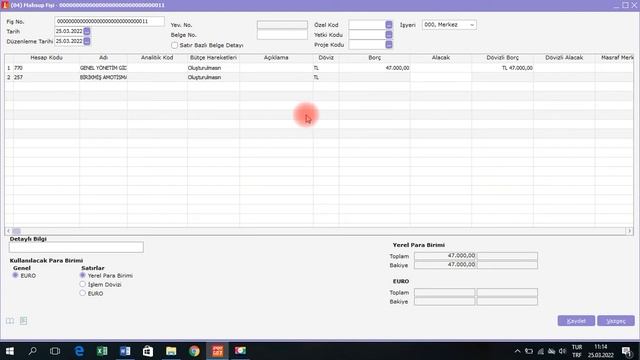Click the Bütçe Hareketleri column header

pyautogui.click(x=213, y=58)
